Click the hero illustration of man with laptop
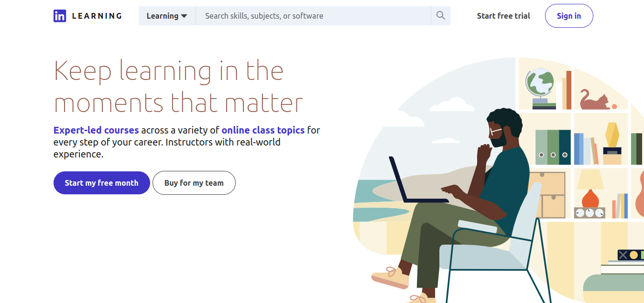 coord(498,180)
